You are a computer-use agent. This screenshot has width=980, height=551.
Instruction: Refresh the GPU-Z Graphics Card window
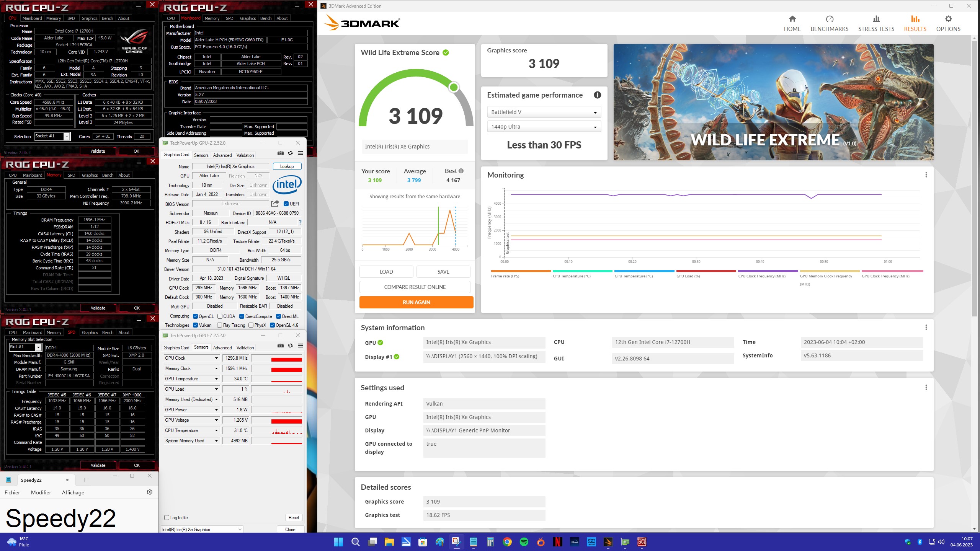pyautogui.click(x=290, y=153)
